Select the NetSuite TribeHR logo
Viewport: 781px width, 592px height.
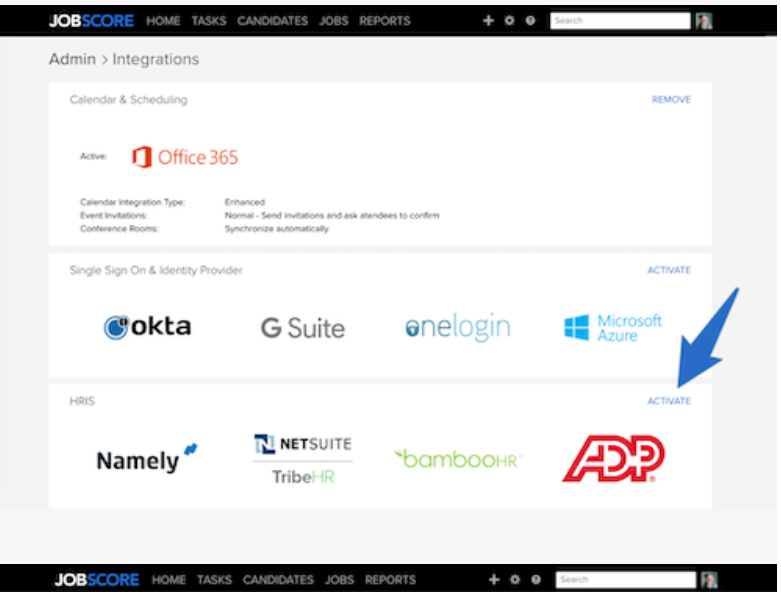coord(303,459)
